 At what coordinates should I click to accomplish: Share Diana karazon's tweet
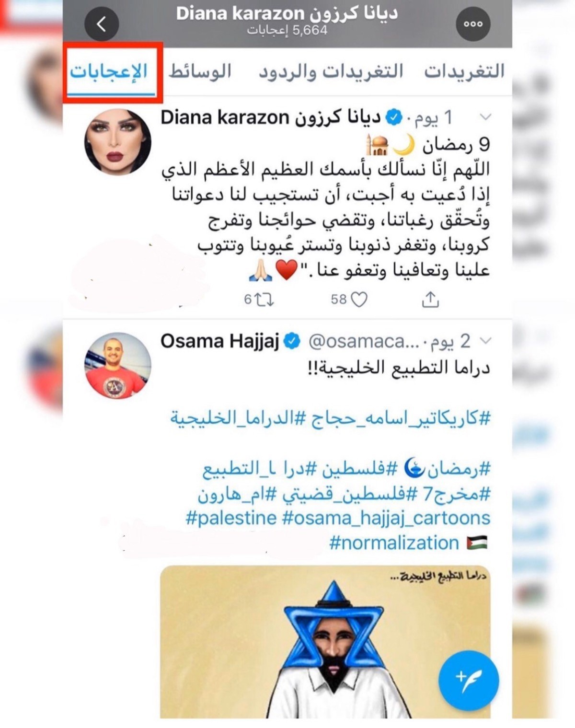(x=430, y=299)
